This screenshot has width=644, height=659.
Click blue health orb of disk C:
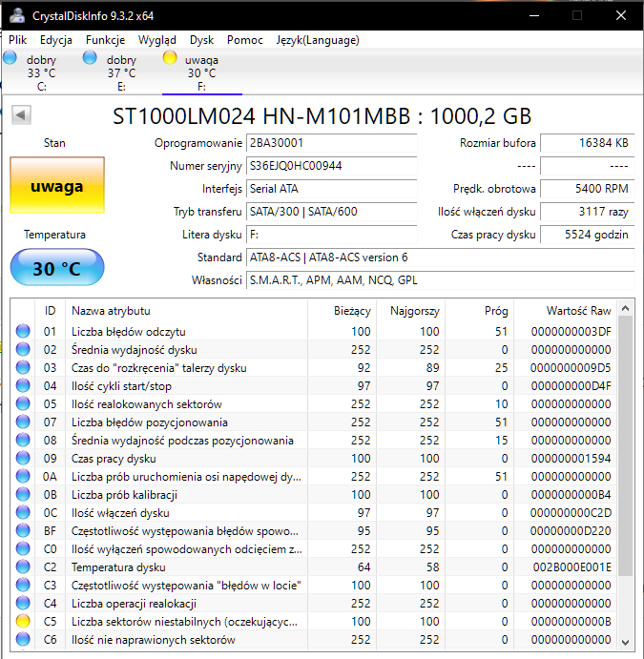click(10, 57)
